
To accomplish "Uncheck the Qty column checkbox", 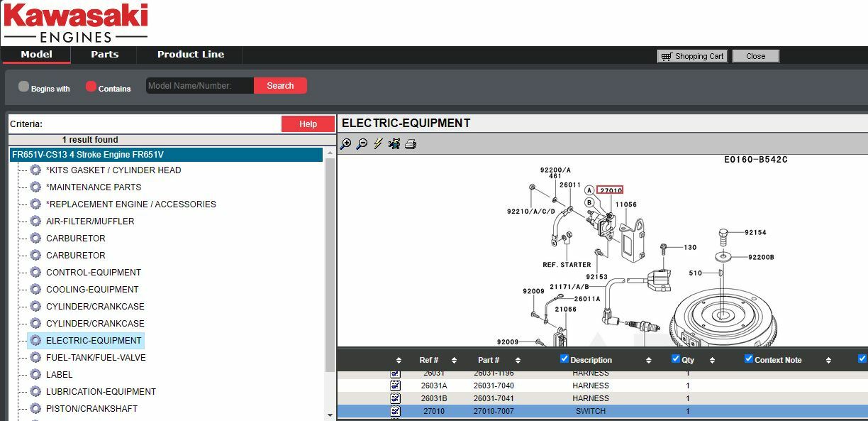I will point(676,359).
